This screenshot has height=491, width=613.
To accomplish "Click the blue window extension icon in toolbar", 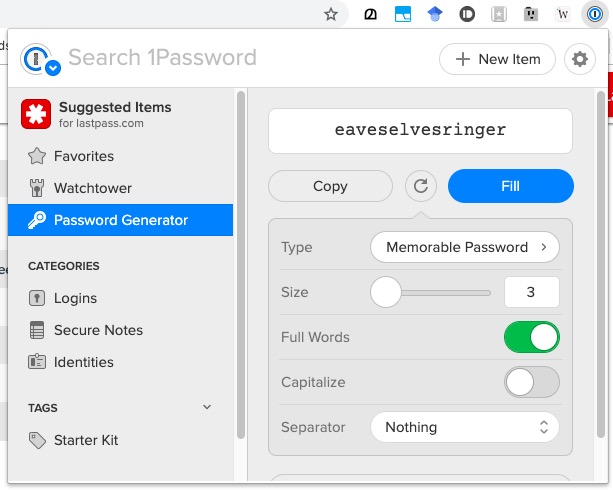I will pos(403,14).
